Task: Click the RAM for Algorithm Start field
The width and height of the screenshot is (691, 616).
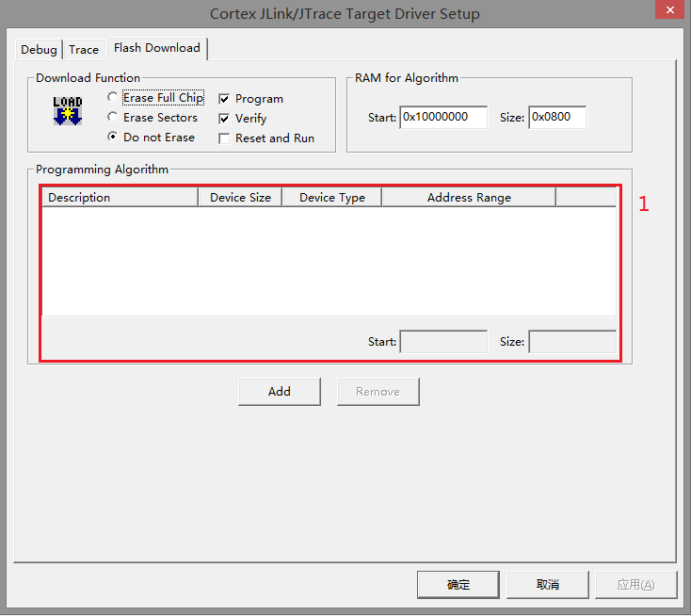Action: (443, 118)
